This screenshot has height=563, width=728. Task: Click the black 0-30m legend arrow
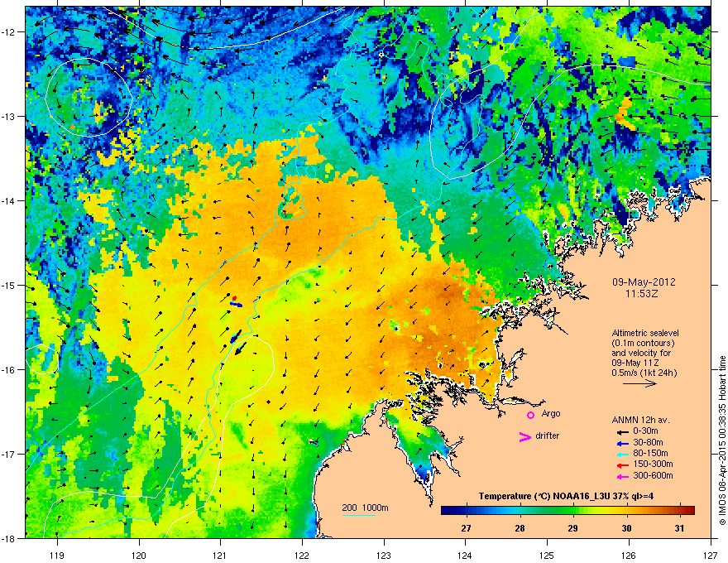(x=622, y=431)
